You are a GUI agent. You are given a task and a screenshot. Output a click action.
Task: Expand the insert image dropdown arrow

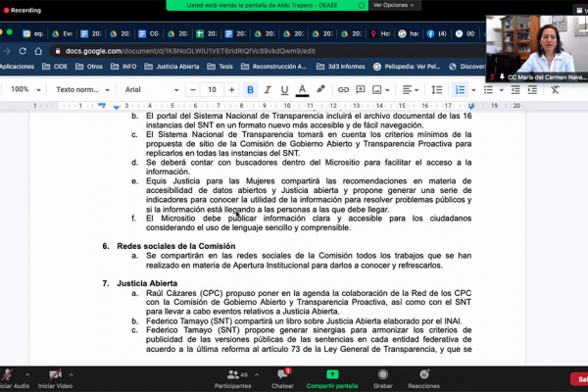tap(387, 90)
